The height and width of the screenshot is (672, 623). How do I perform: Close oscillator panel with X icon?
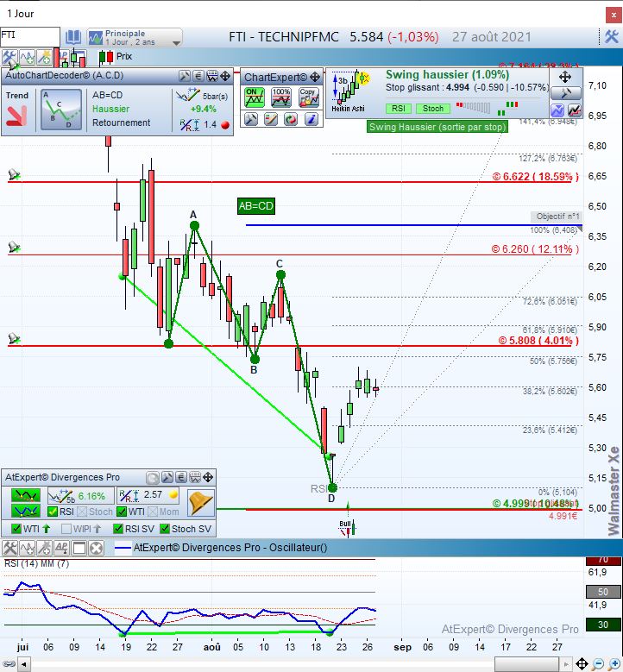(x=97, y=548)
